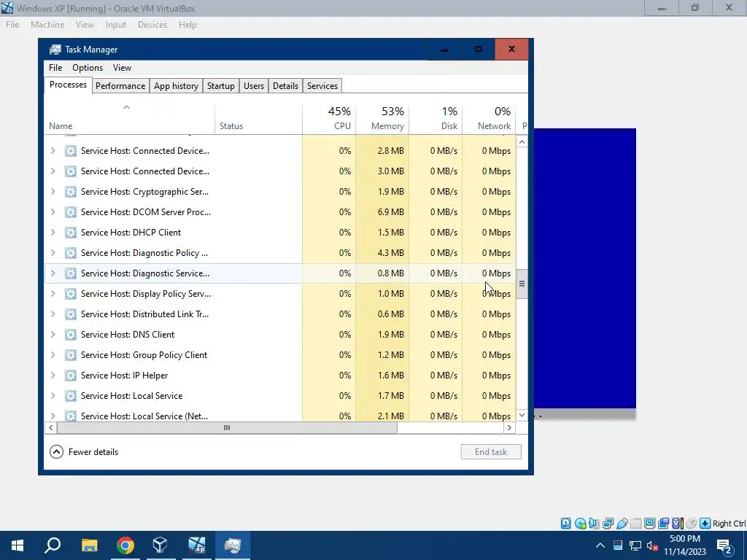Sort by Disk column header

[x=436, y=119]
